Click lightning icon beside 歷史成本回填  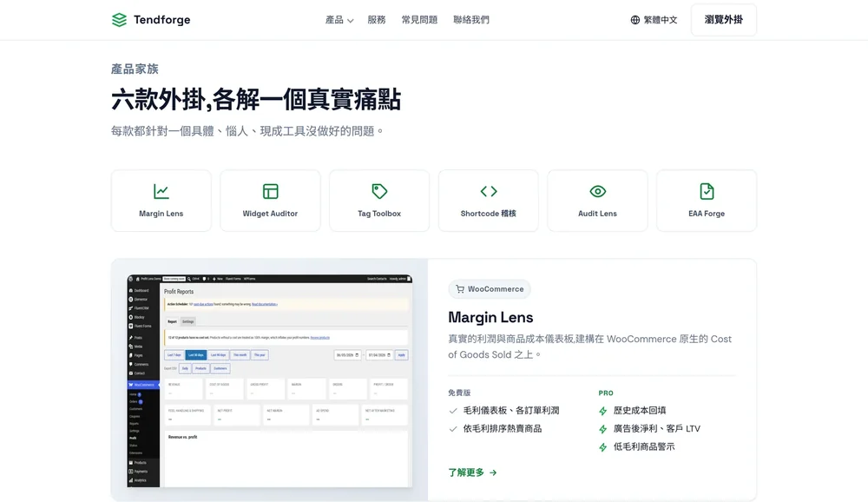[603, 411]
